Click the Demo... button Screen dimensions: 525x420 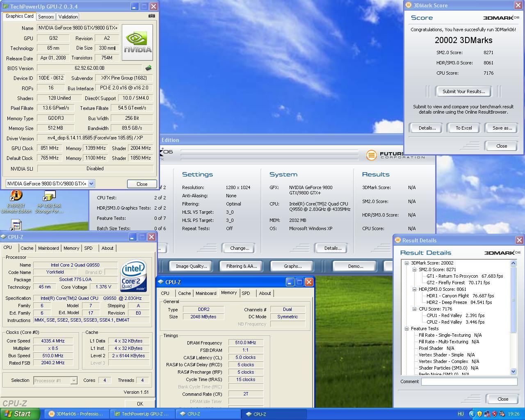tap(355, 266)
